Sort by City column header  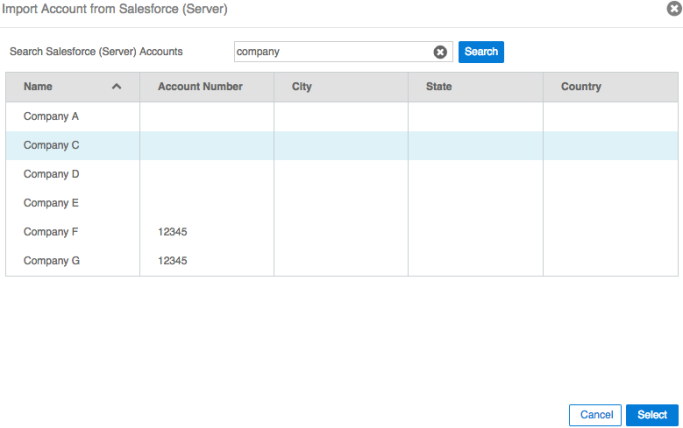[301, 86]
